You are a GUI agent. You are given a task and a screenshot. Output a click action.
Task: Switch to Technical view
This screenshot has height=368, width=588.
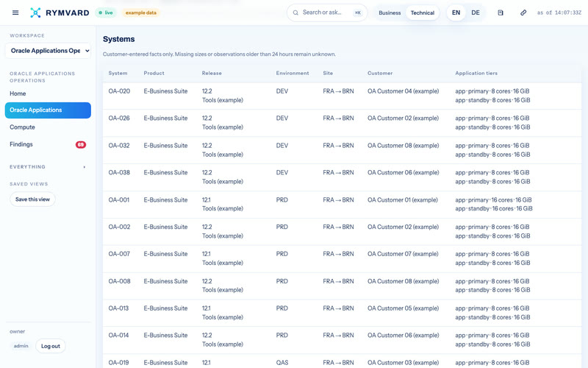click(x=422, y=13)
